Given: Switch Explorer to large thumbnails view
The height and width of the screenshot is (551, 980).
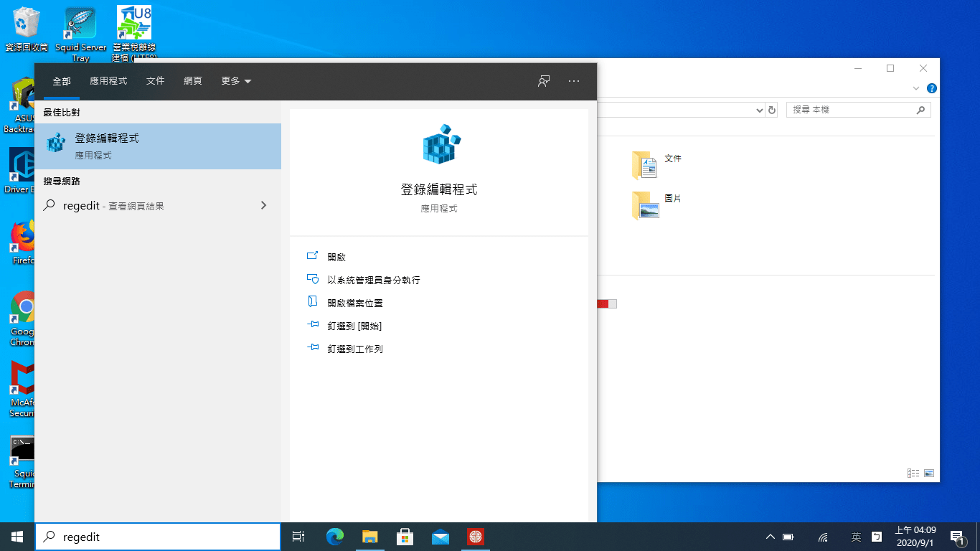Looking at the screenshot, I should [x=929, y=474].
